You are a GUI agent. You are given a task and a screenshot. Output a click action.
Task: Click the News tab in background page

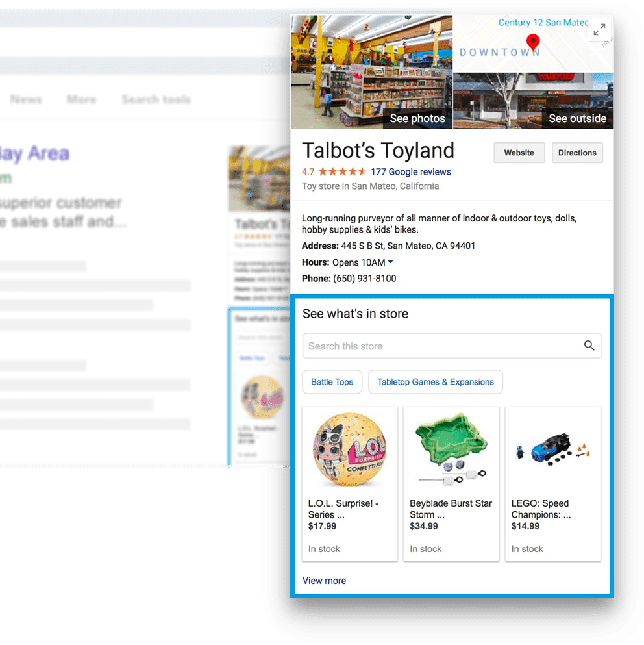pyautogui.click(x=26, y=99)
